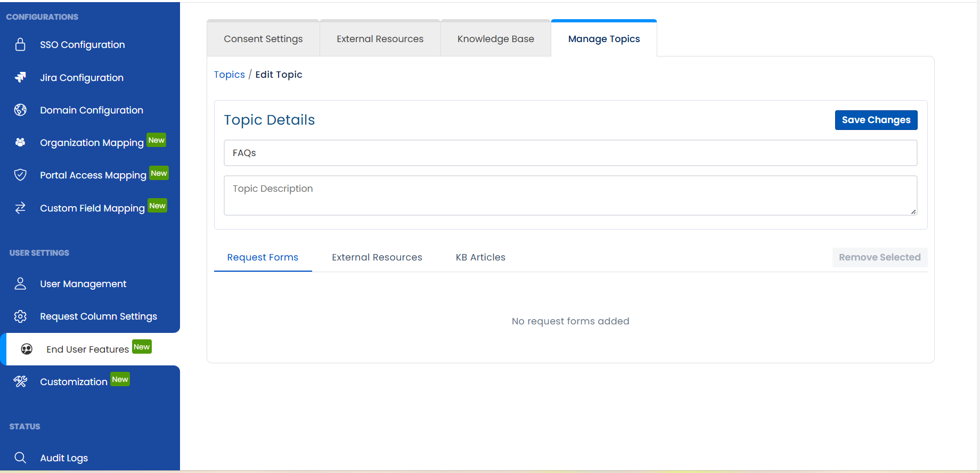Viewport: 980px width, 473px height.
Task: Click the Custom Field Mapping arrows icon
Action: click(20, 208)
